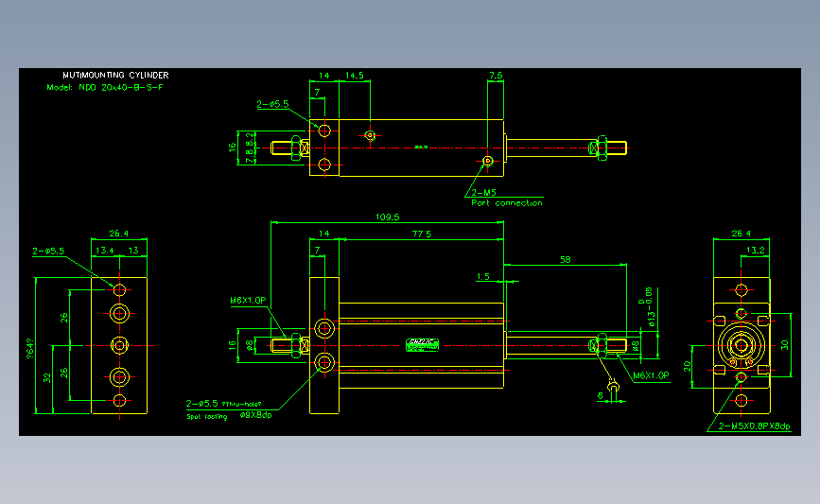
Task: Select the Model: NDD 20x40-B-S-F label
Action: 105,87
